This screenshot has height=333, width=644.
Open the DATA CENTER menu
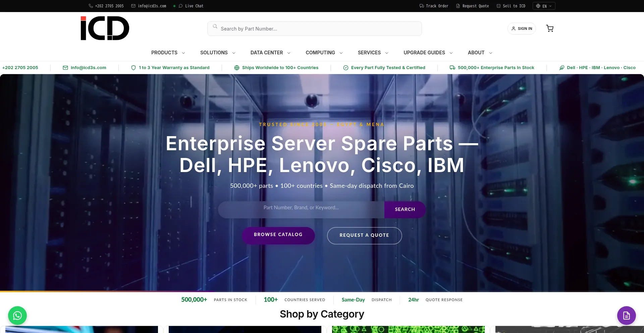point(267,53)
